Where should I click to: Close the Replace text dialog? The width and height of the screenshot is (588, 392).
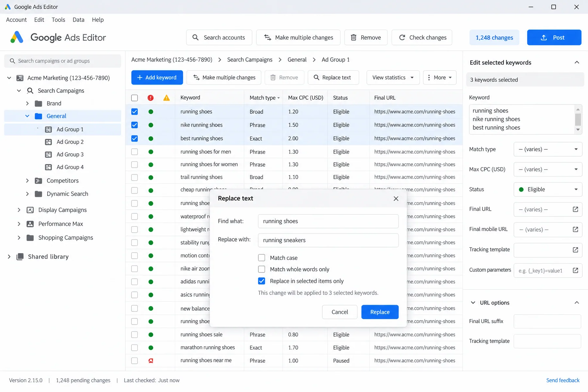[396, 199]
